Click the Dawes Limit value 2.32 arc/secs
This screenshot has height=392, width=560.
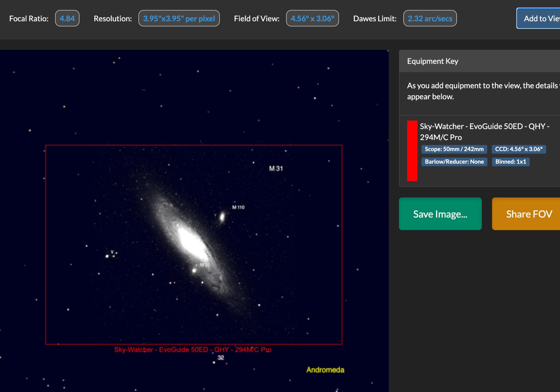click(x=430, y=18)
